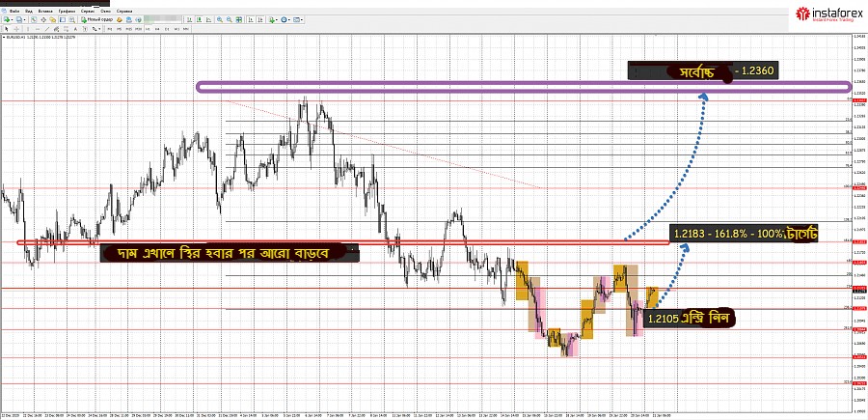868x420 pixels.
Task: Click the InstaForex logo
Action: (829, 14)
